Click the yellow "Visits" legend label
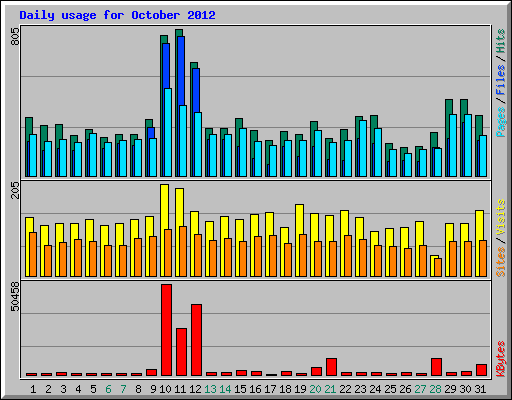This screenshot has width=512, height=400. click(x=501, y=217)
